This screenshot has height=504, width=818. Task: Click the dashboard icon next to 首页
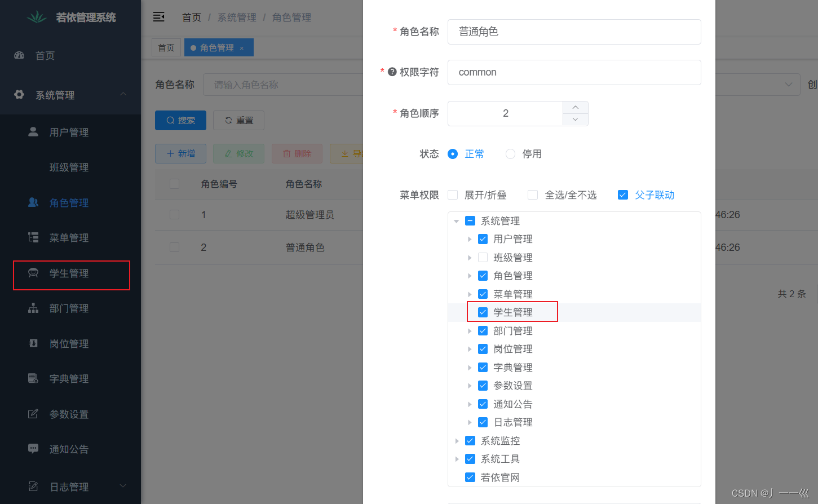pos(19,55)
